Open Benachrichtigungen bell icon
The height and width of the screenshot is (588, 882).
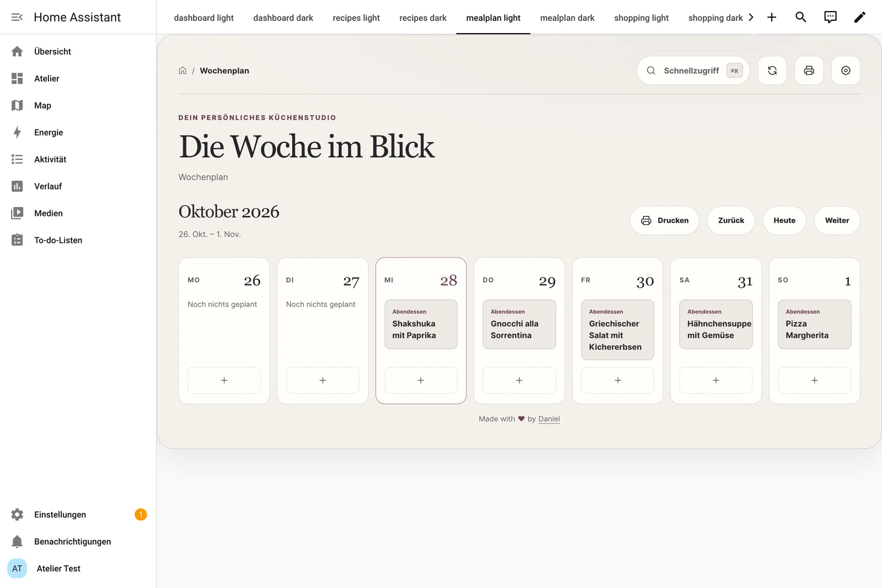click(x=17, y=542)
